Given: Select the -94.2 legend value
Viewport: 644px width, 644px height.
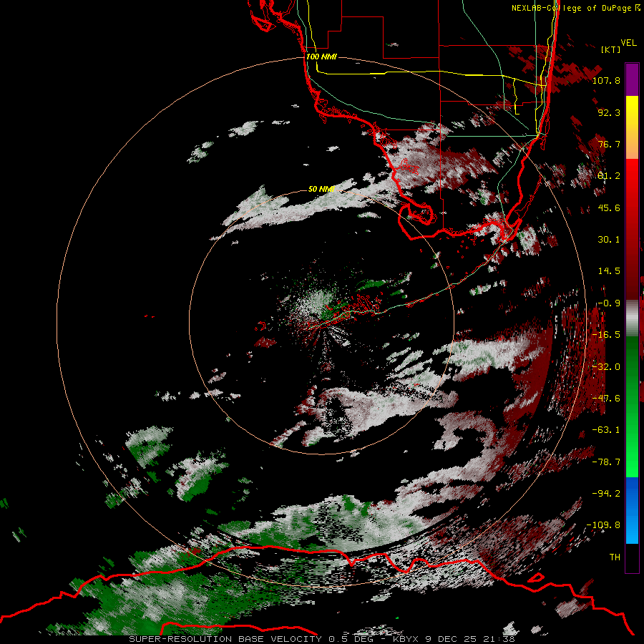Looking at the screenshot, I should pos(606,493).
